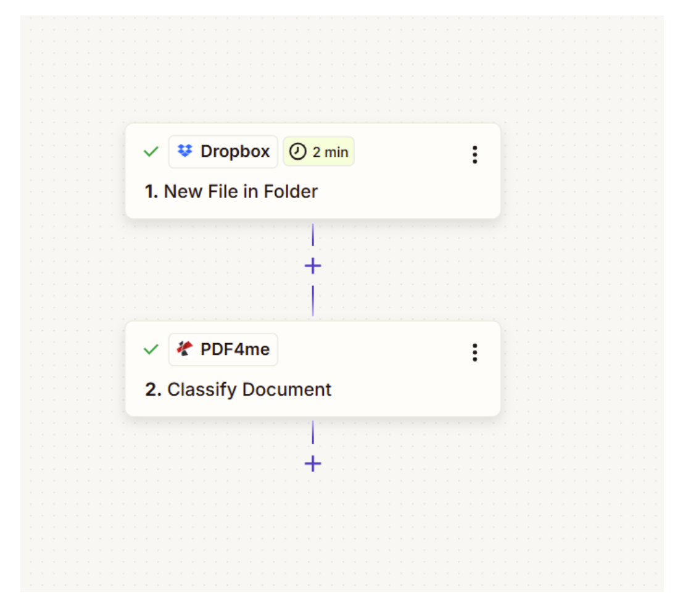683x616 pixels.
Task: Click the 2 min label text
Action: [x=330, y=152]
